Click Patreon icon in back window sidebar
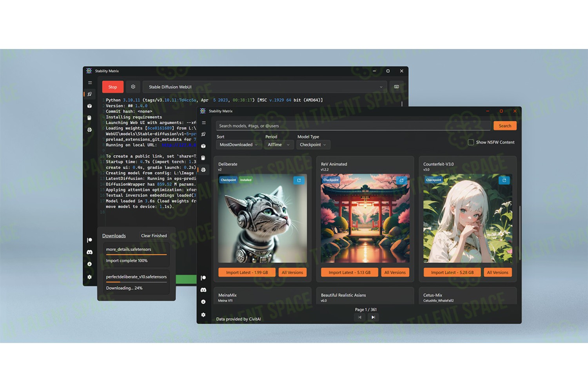Image resolution: width=588 pixels, height=392 pixels. [x=90, y=240]
